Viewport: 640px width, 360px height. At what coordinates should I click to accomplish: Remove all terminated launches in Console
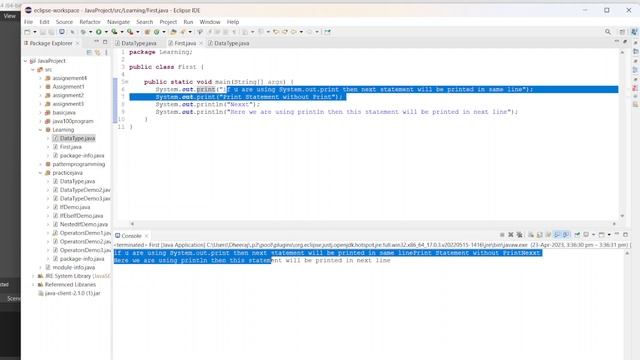click(520, 235)
